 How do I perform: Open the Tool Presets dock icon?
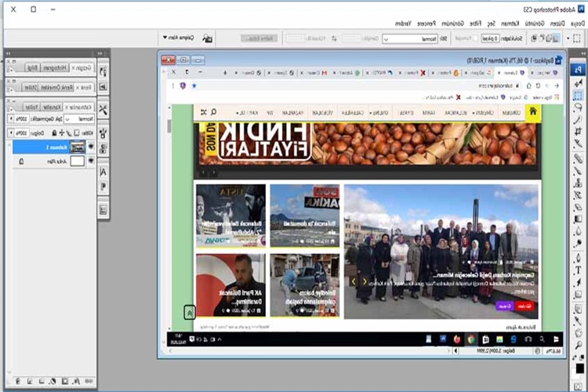tap(103, 110)
